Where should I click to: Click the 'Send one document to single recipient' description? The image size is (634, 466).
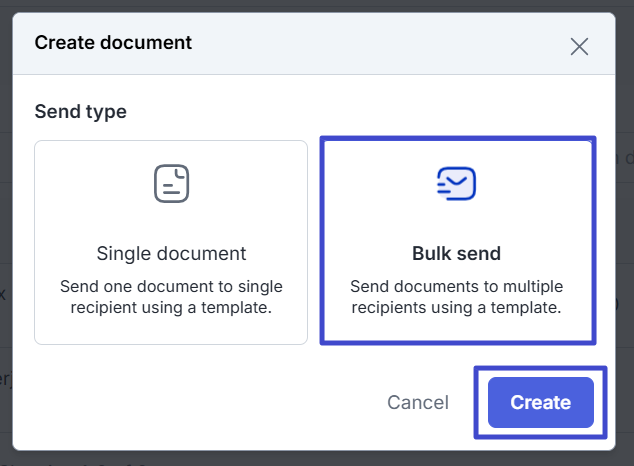pyautogui.click(x=171, y=297)
